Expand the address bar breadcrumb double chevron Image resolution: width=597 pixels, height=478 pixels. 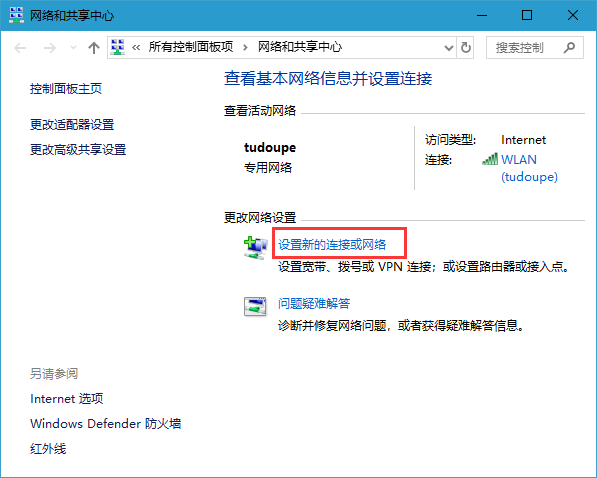point(136,47)
